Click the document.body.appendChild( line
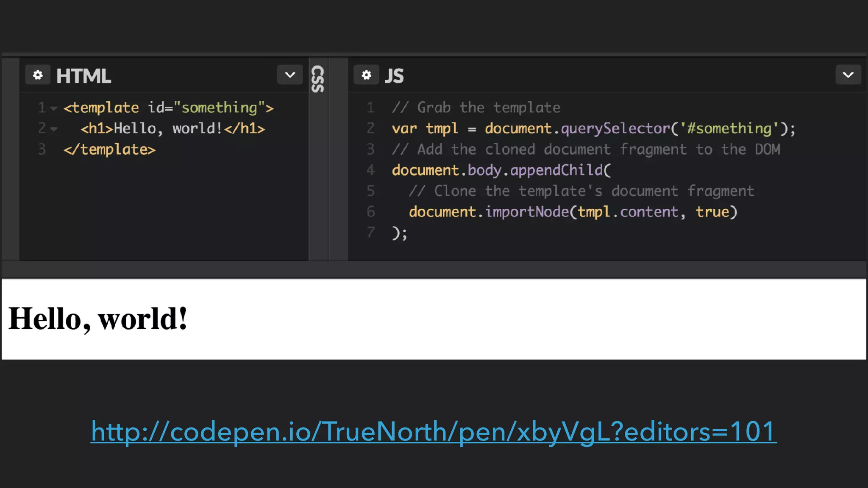Image resolution: width=868 pixels, height=488 pixels. click(x=501, y=170)
